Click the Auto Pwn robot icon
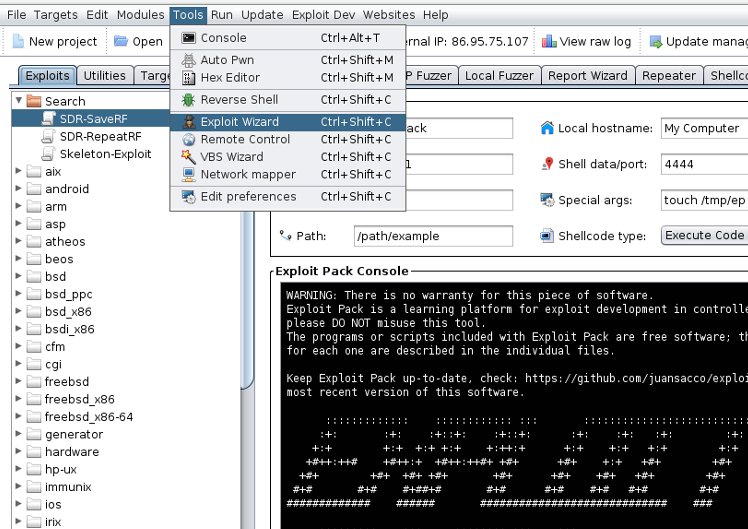The width and height of the screenshot is (748, 529). coord(189,60)
